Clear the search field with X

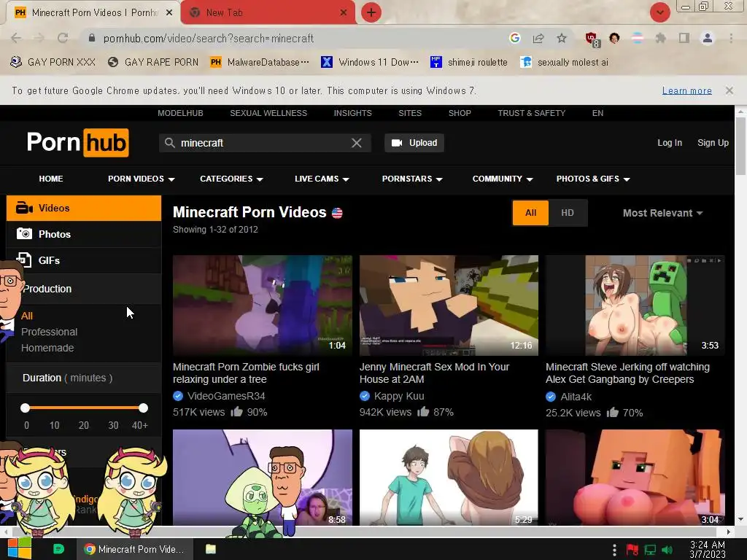(x=356, y=143)
